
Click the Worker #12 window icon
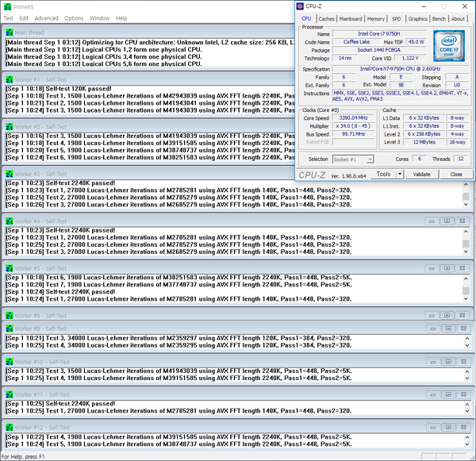tap(10, 428)
